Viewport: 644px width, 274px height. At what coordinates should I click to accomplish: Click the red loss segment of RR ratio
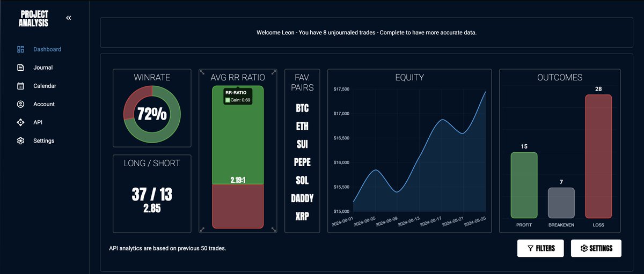(238, 206)
